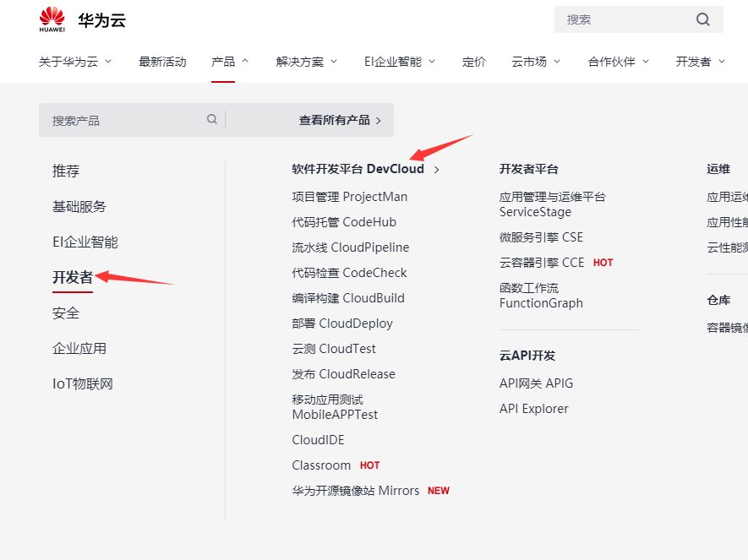Open 移动应用测试 MobileAPPTest
Viewport: 748px width, 560px height.
[335, 407]
